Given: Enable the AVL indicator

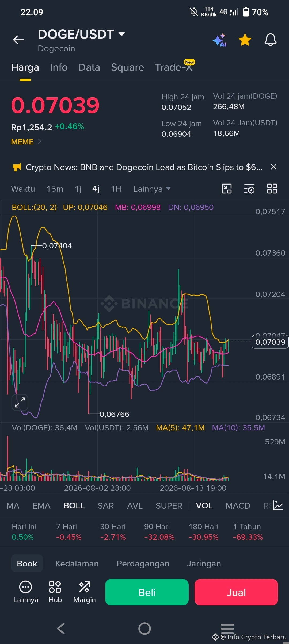Looking at the screenshot, I should pos(135,506).
